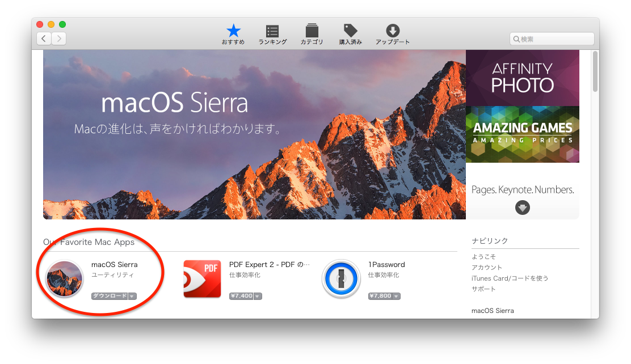Open the PDF Expert 2 app icon

(202, 278)
